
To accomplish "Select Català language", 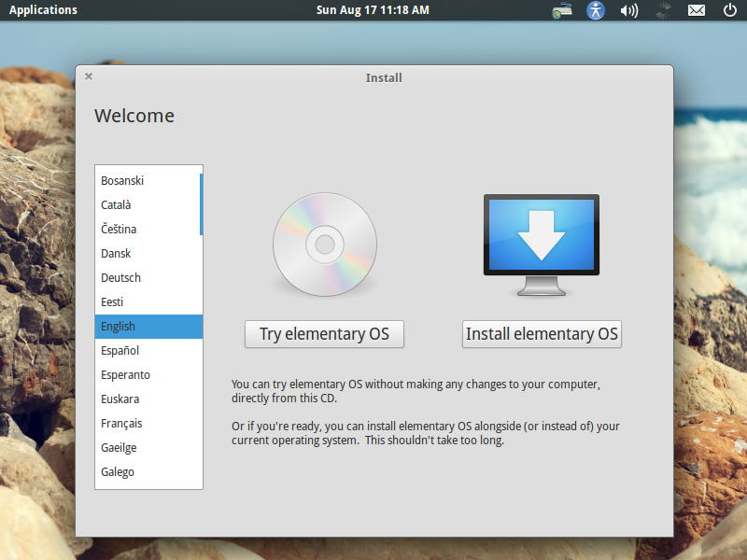I will pyautogui.click(x=148, y=205).
